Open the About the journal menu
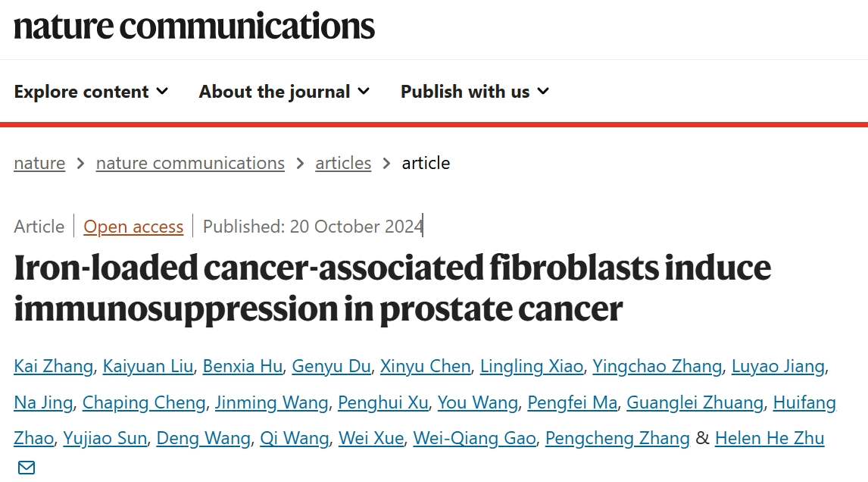 click(284, 92)
